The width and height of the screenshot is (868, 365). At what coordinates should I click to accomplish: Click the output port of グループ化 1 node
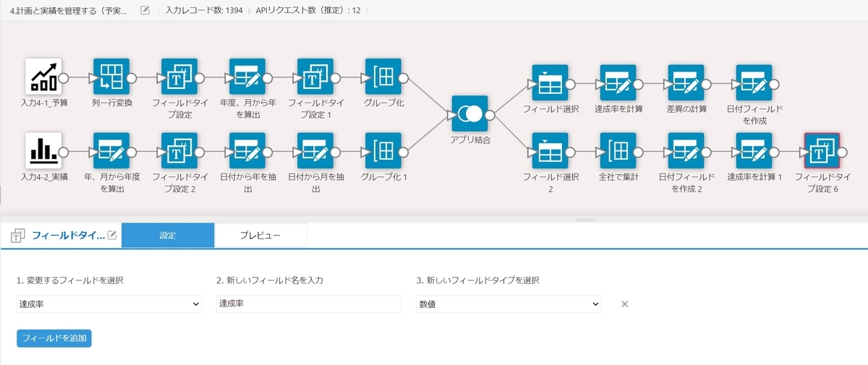click(x=405, y=151)
